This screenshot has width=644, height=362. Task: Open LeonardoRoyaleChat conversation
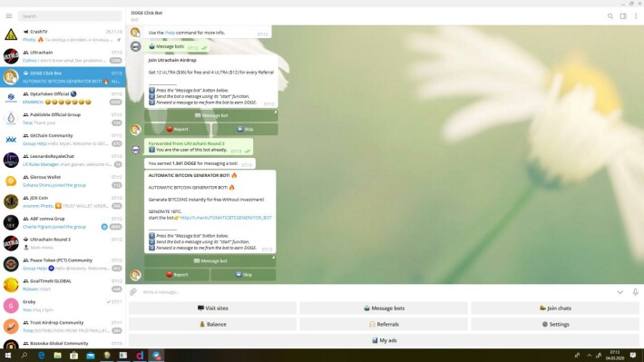click(x=63, y=160)
